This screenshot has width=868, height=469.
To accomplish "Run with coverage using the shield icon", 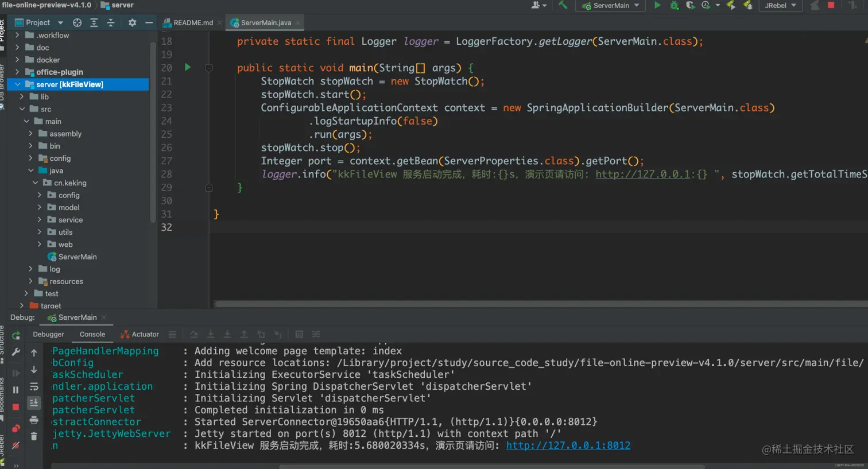I will point(690,5).
